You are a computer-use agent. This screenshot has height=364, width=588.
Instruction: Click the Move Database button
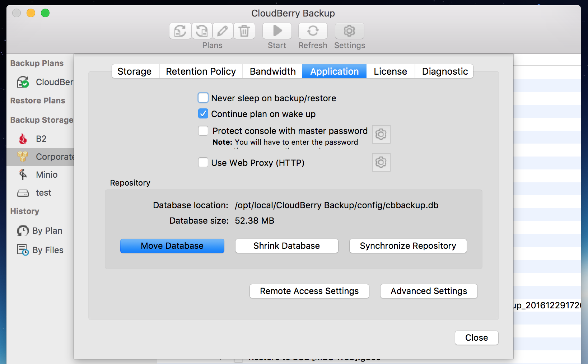coord(172,246)
